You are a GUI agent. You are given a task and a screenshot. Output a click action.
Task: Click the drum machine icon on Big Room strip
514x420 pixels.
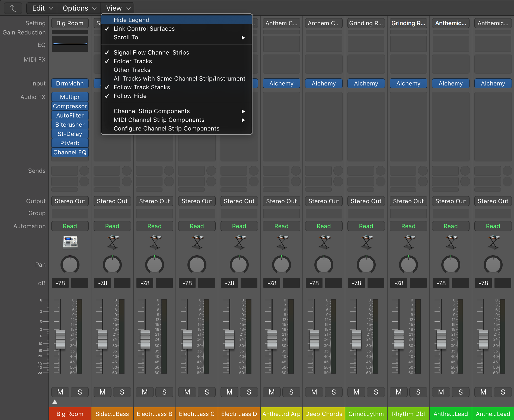click(70, 242)
